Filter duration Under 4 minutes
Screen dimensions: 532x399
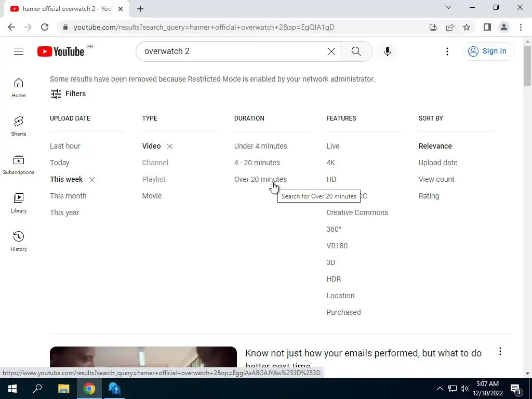(x=261, y=146)
